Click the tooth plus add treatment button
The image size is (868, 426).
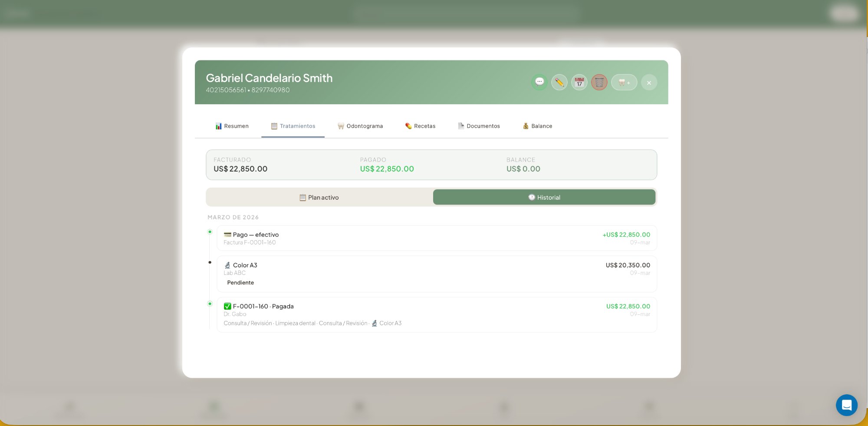(624, 82)
